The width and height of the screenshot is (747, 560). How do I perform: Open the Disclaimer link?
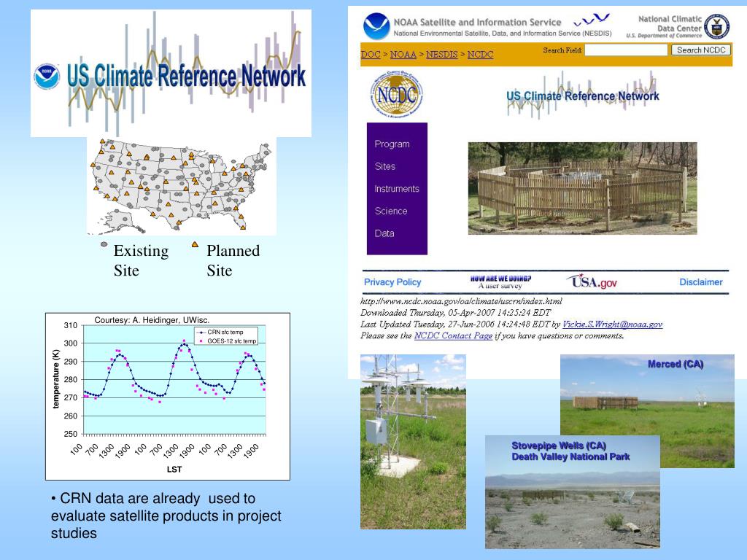tap(701, 282)
